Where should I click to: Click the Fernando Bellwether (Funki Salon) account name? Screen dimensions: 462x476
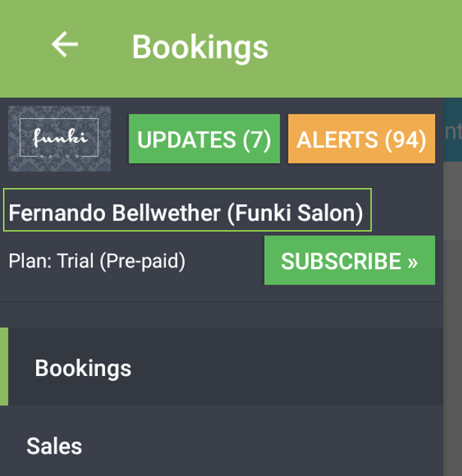tap(186, 213)
